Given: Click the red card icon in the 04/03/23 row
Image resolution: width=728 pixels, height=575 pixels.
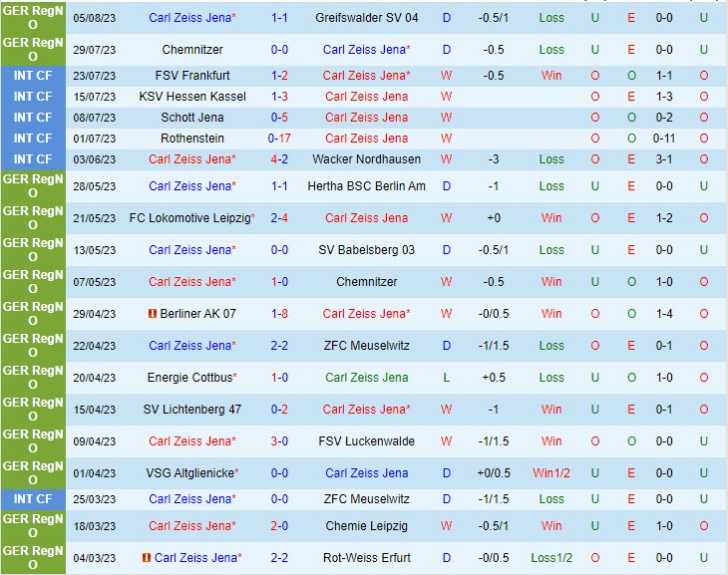Looking at the screenshot, I should tap(147, 558).
